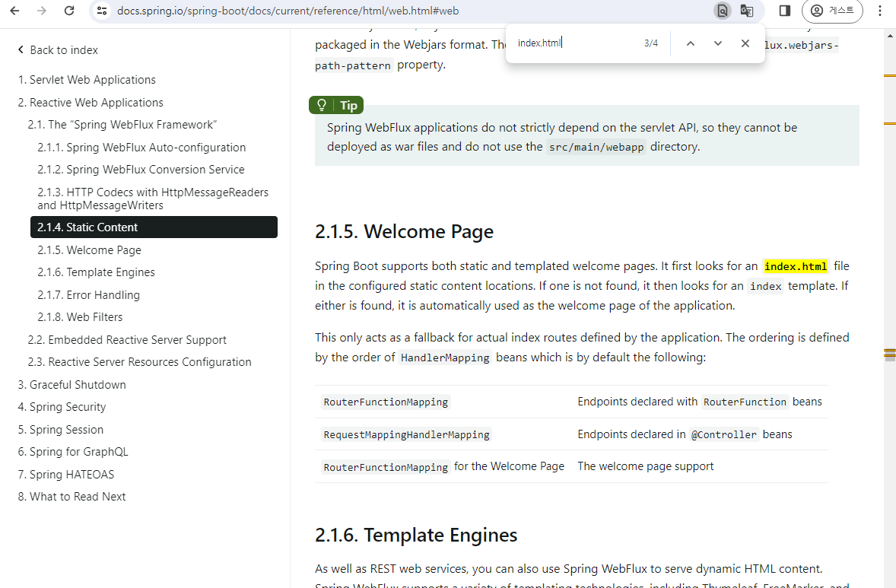Screen dimensions: 896x588
Task: Open Chrome's three-dot menu
Action: (880, 11)
